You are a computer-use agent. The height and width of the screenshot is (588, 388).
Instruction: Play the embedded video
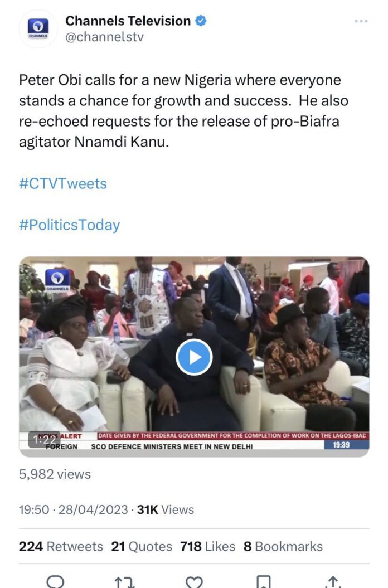[x=194, y=357]
